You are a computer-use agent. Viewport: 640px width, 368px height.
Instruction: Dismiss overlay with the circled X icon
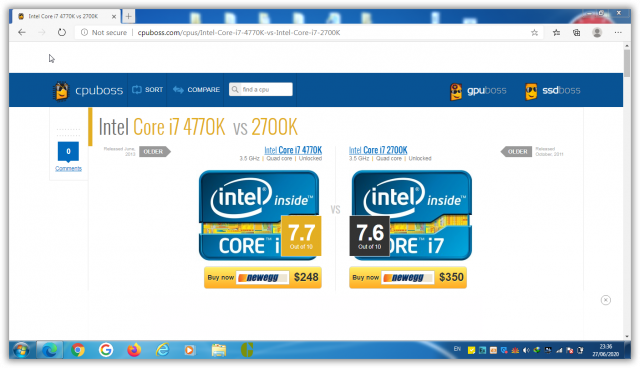coord(606,300)
